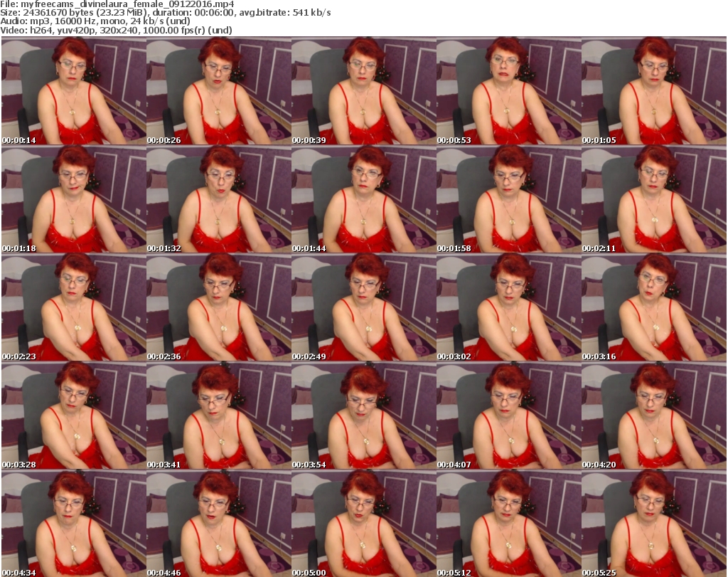
Task: Select the frame marked 00:02:49
Action: tap(363, 307)
